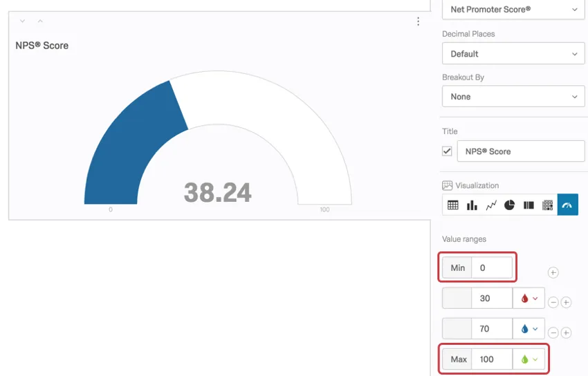Change the red color for the 30 range
The image size is (588, 376).
(x=529, y=299)
